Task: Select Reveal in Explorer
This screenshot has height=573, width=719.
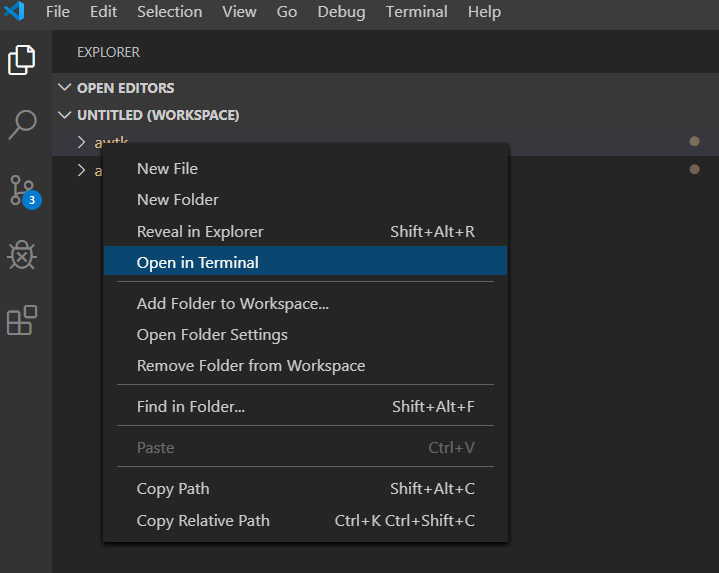Action: [305, 231]
